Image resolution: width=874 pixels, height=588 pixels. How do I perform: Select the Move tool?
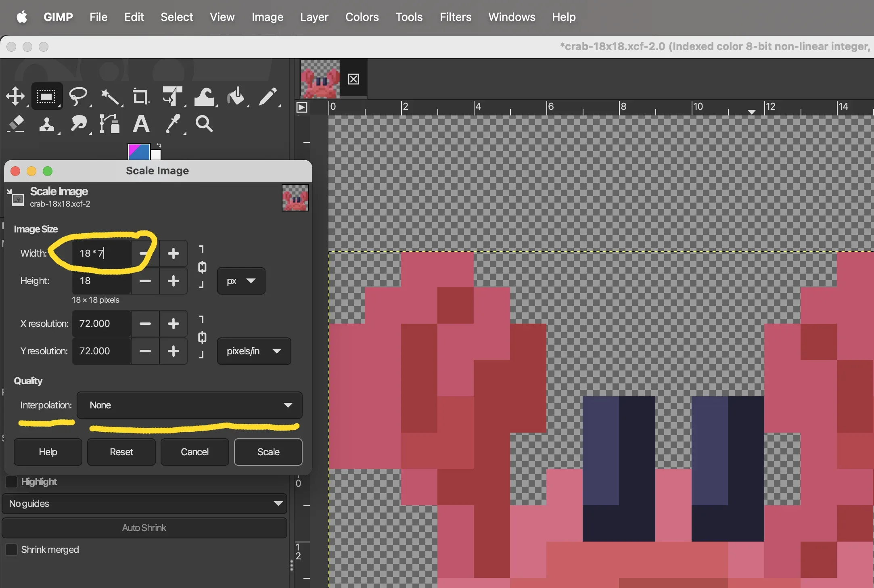tap(16, 96)
